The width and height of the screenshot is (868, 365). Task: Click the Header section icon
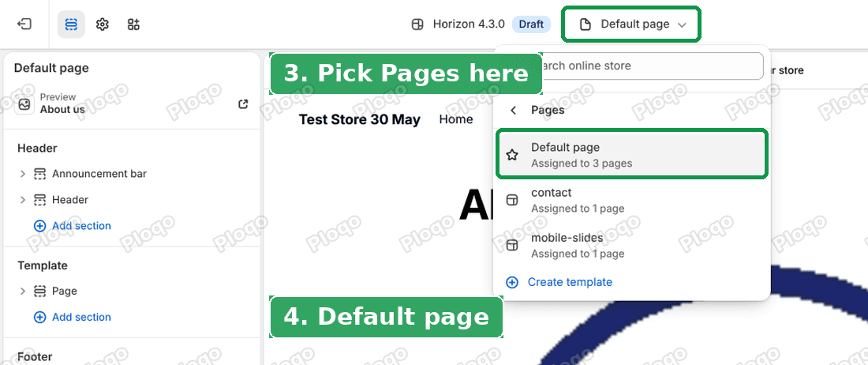(x=39, y=199)
